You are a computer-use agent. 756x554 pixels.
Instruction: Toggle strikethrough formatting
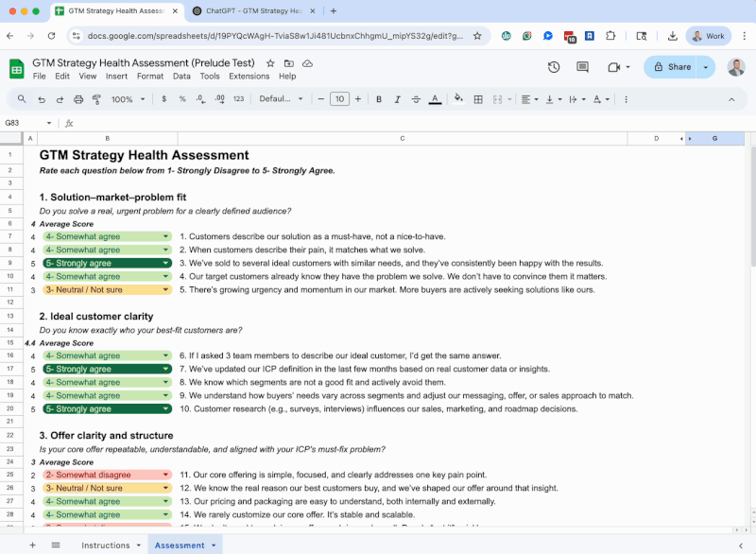coord(416,99)
